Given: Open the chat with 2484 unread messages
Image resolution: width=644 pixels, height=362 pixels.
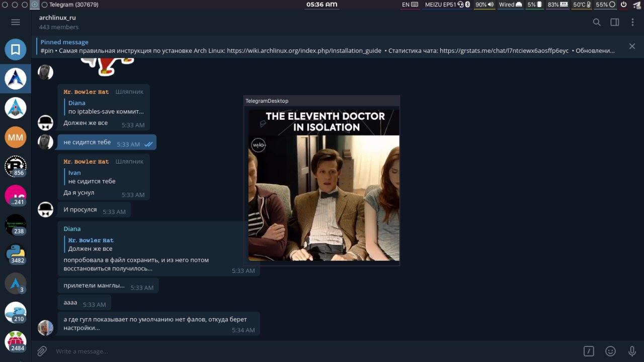Looking at the screenshot, I should 16,341.
